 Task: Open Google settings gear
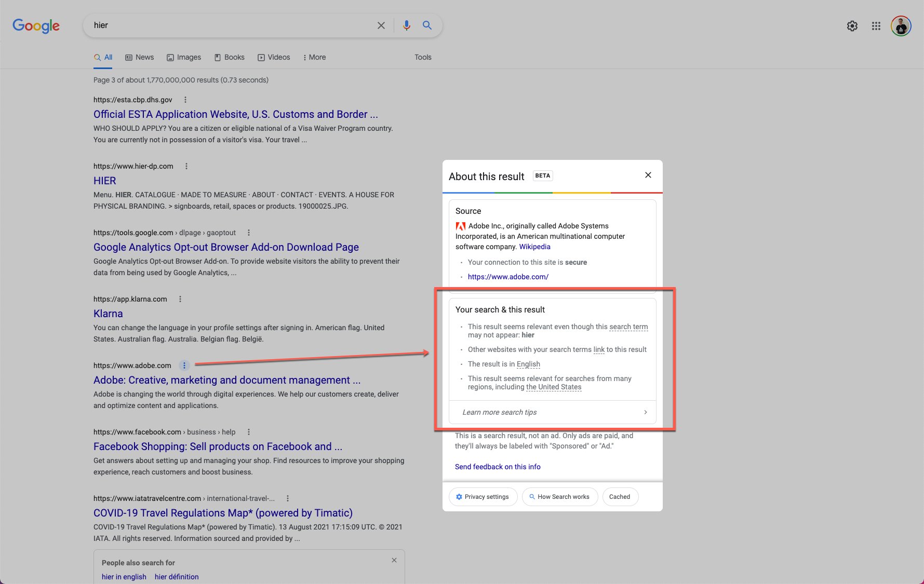click(x=852, y=26)
